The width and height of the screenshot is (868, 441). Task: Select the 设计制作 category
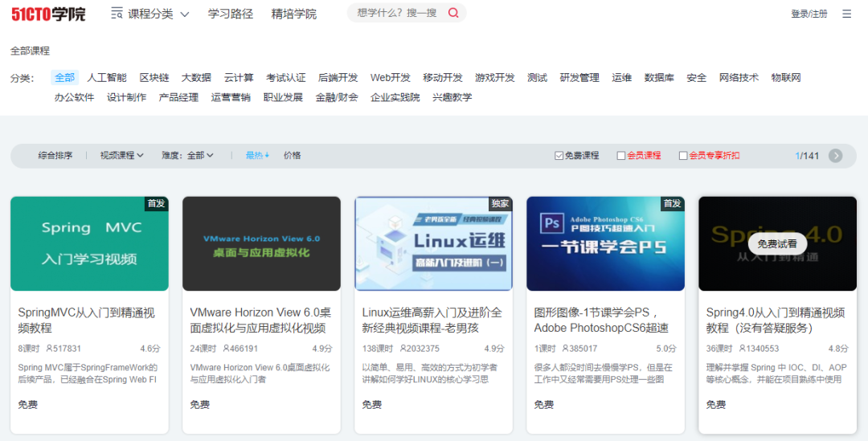[x=127, y=97]
